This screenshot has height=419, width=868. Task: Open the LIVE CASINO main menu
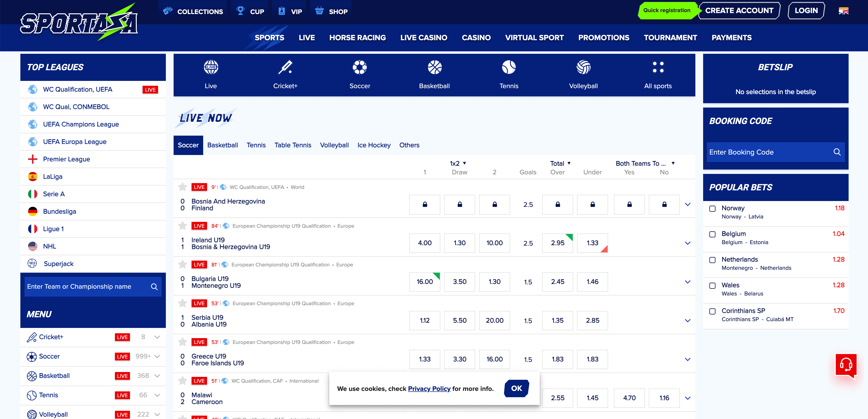point(424,37)
